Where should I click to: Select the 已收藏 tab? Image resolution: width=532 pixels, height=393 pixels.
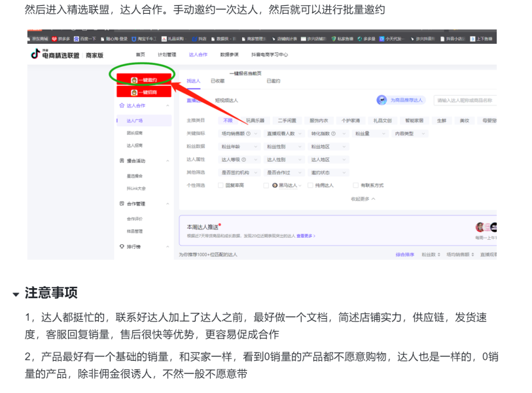[217, 81]
